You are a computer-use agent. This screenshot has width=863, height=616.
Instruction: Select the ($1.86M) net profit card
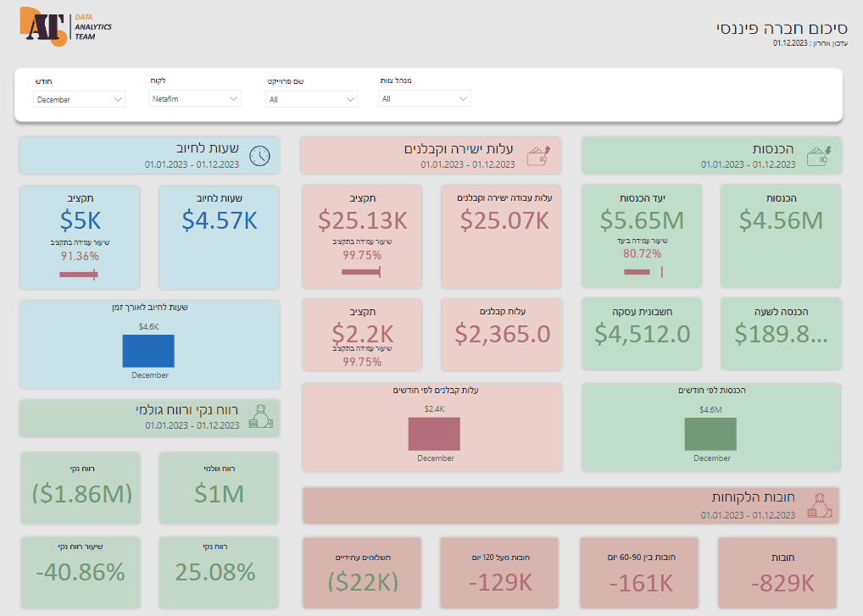(81, 488)
